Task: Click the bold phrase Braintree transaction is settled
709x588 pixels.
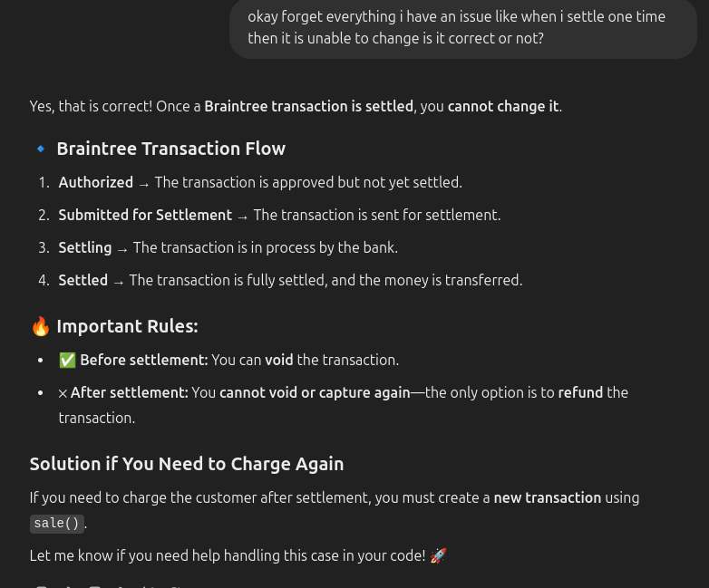Action: [x=309, y=106]
